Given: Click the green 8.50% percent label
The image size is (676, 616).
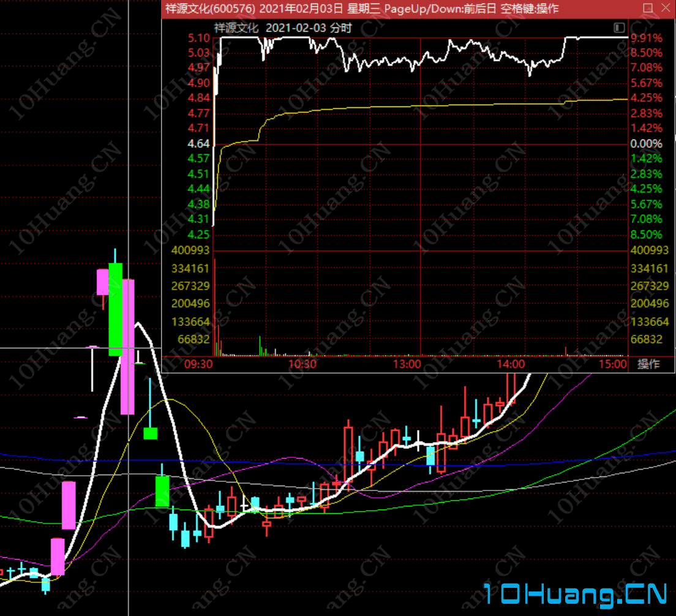Looking at the screenshot, I should click(x=646, y=235).
